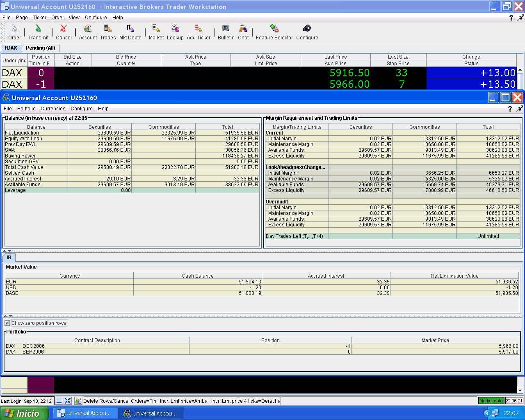
Task: Click the Position column header in the ticker table
Action: point(41,57)
